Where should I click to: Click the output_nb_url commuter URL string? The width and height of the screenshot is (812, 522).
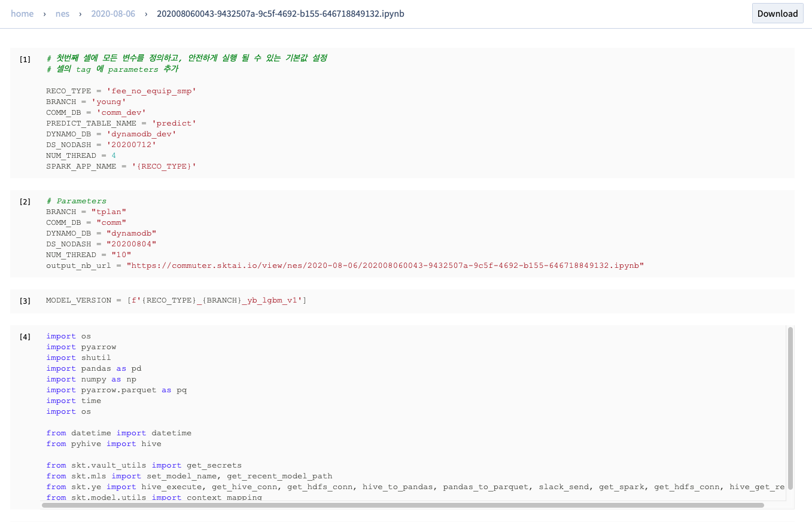point(385,265)
